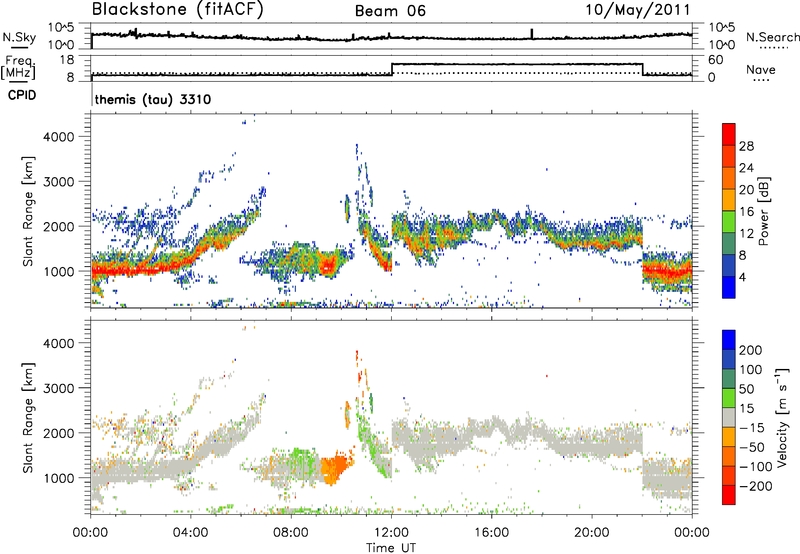The image size is (800, 554).
Task: Click the orange velocity patch near 09:30
Action: [x=336, y=468]
